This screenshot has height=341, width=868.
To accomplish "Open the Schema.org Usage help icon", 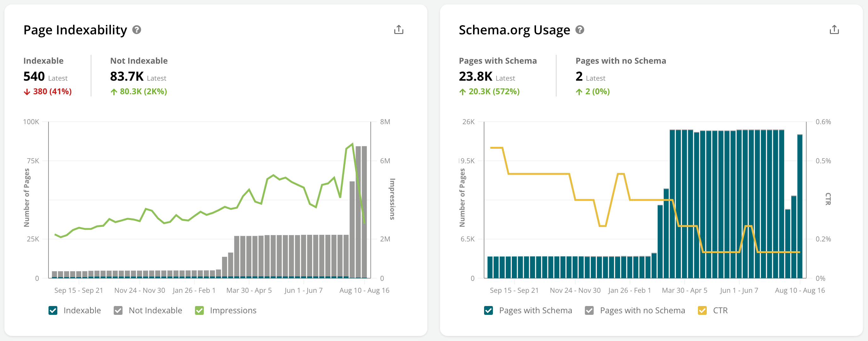I will point(580,30).
